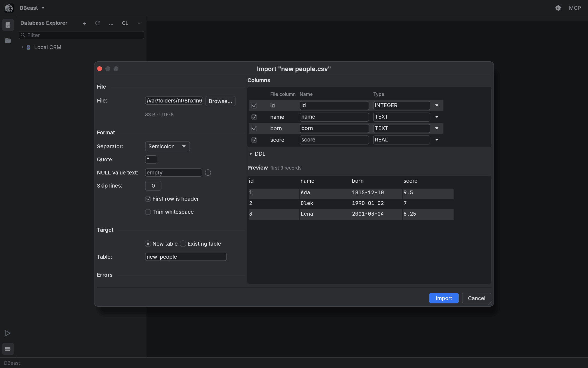Expand the Local CRM tree node
The width and height of the screenshot is (588, 368).
pos(23,47)
